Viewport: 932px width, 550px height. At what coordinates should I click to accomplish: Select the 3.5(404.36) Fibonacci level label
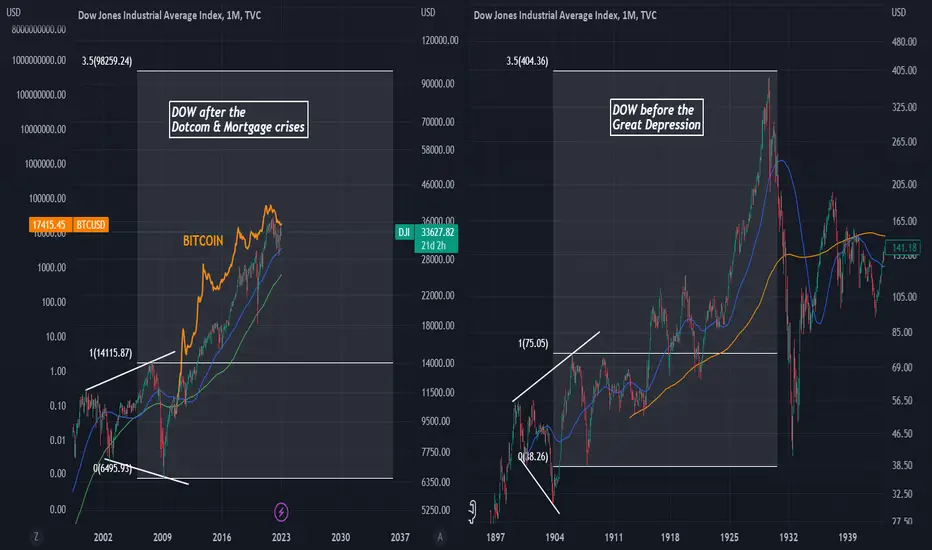click(527, 61)
